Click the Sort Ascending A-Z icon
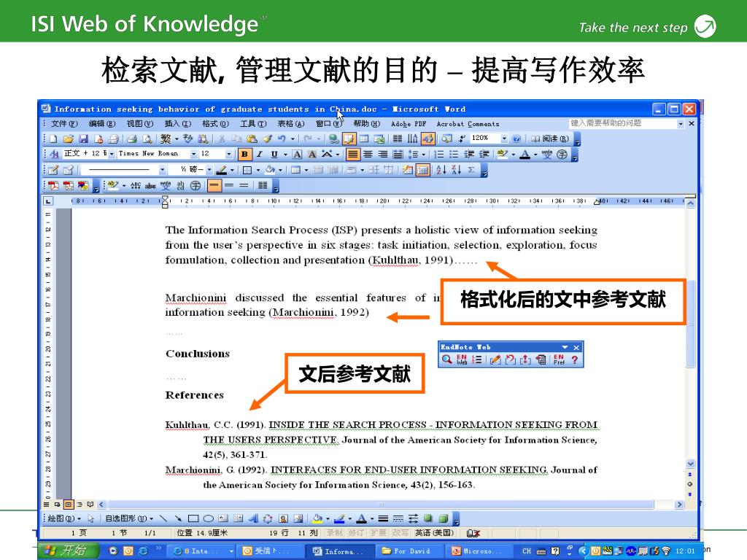Viewport: 747px width, 560px height. [x=441, y=169]
